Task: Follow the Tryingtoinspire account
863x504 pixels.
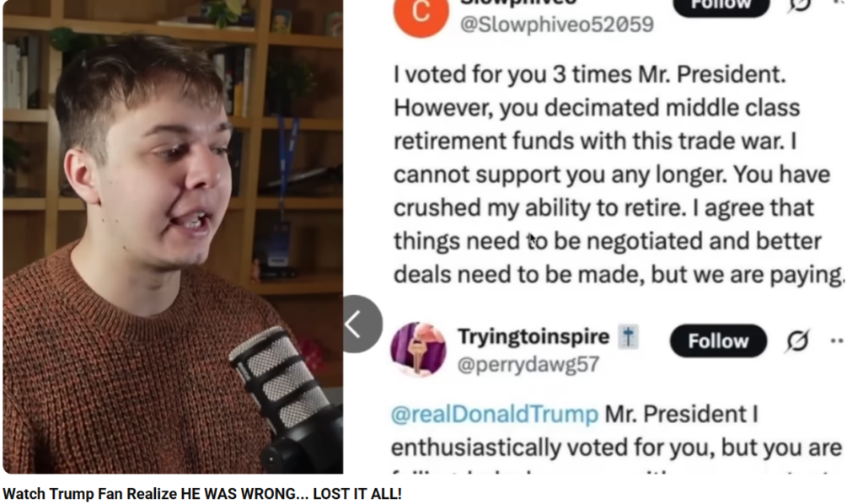Action: (x=718, y=341)
